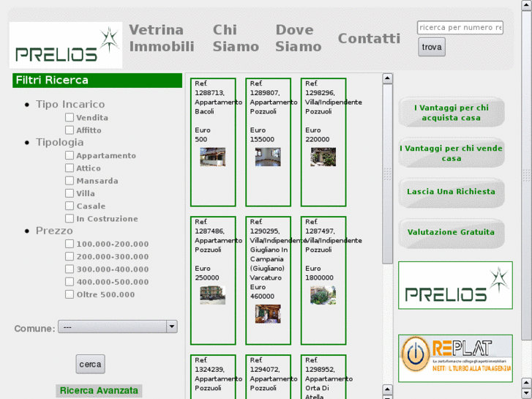This screenshot has height=399, width=532.
Task: Open photo of Bacoli apartment Ref. 1288713
Action: point(213,157)
